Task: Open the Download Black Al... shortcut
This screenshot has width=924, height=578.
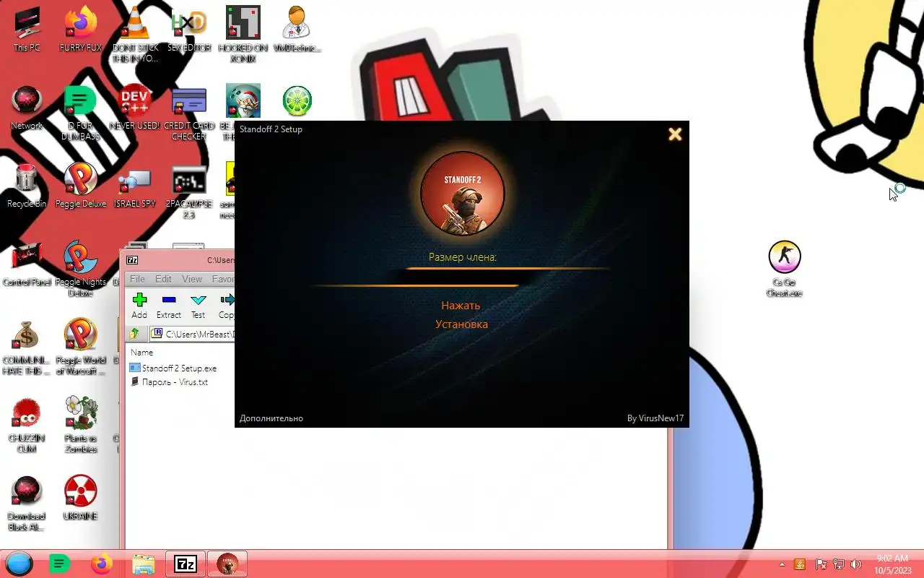Action: coord(27,503)
